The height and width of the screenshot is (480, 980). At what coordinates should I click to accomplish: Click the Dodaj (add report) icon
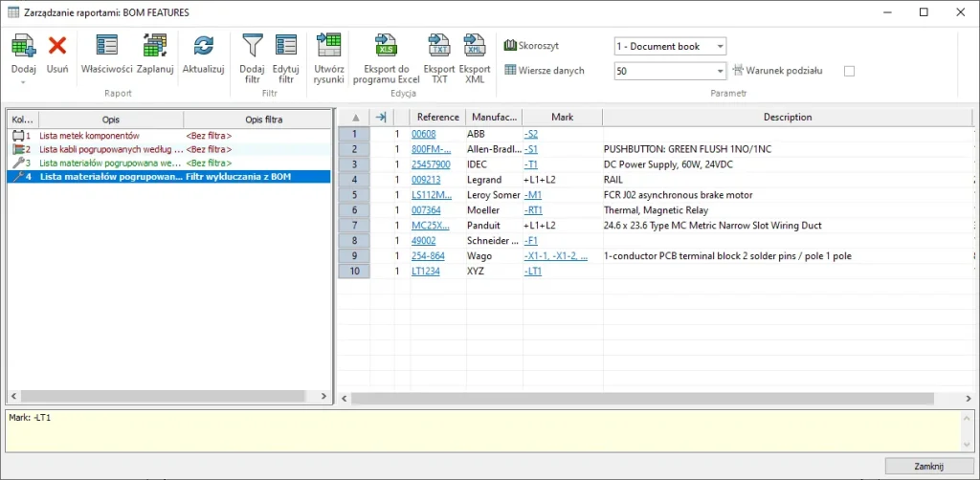pos(24,46)
